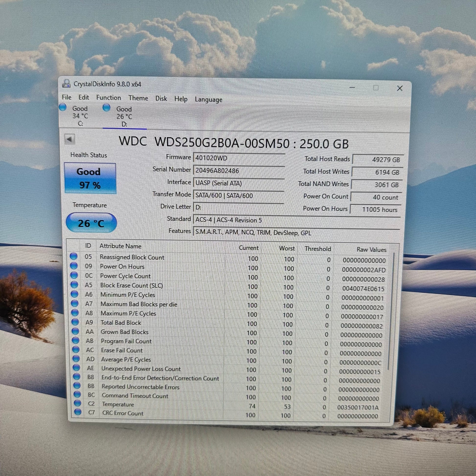Image resolution: width=476 pixels, height=476 pixels.
Task: Click the Firmware field 401020WD
Action: coord(239,158)
